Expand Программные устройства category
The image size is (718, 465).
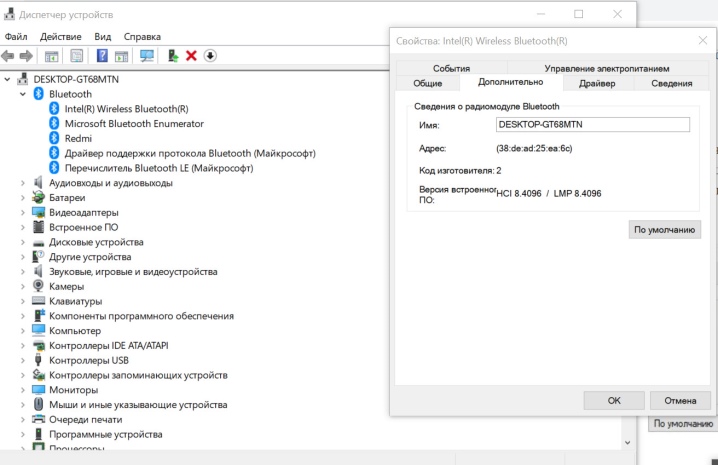(x=22, y=434)
